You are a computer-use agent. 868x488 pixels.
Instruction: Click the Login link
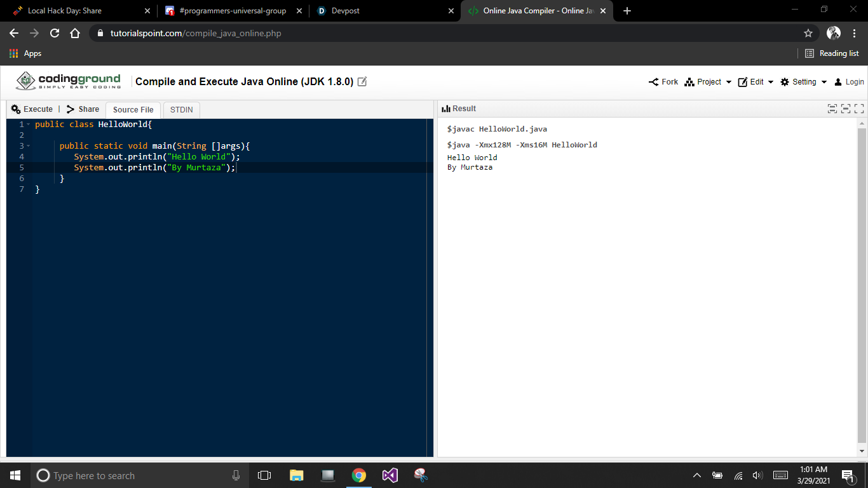click(849, 82)
